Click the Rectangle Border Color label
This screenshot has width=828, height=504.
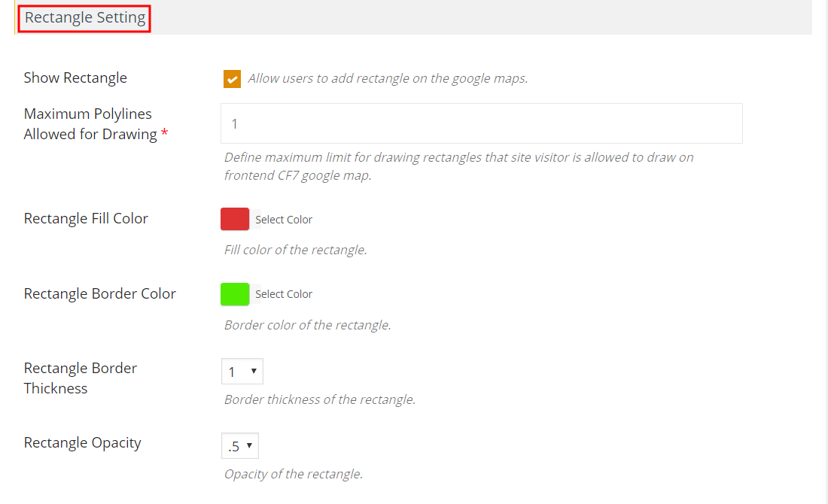(99, 294)
